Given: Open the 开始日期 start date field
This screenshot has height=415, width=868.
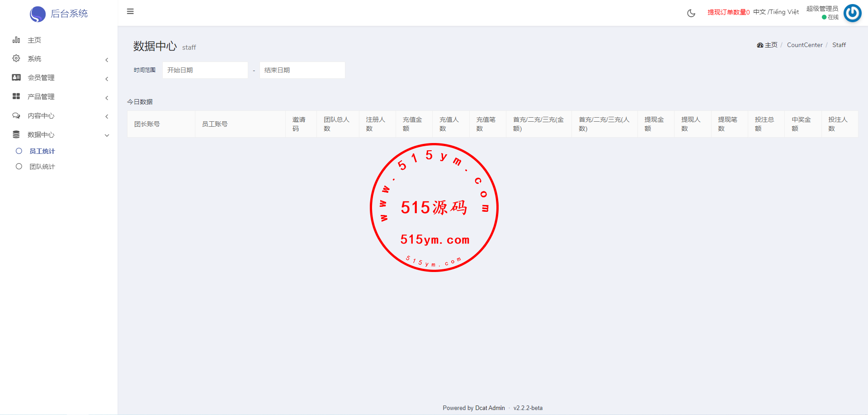Looking at the screenshot, I should [x=205, y=70].
